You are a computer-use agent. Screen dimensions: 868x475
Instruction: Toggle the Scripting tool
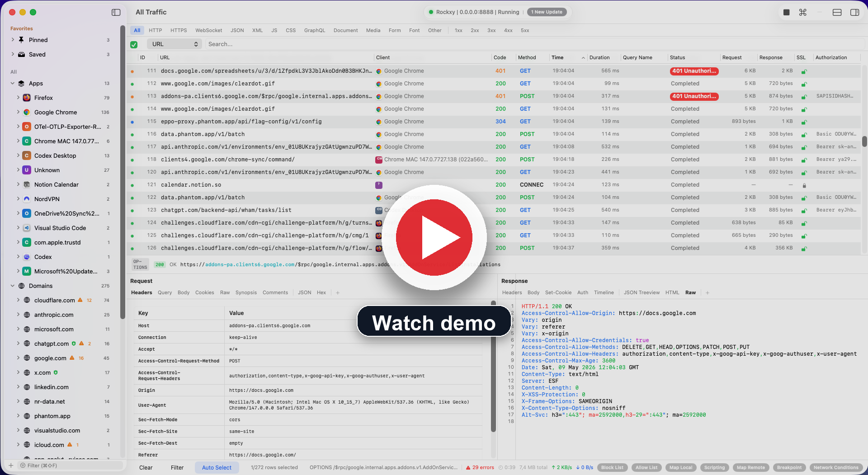pyautogui.click(x=714, y=468)
